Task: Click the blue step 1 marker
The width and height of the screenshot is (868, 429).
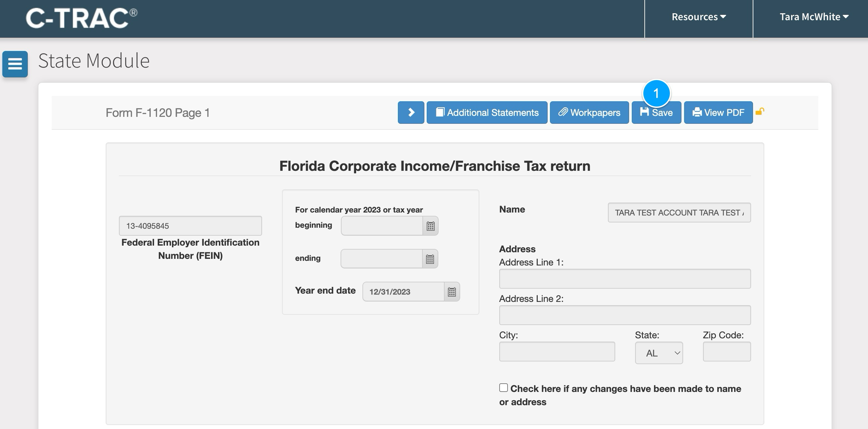Action: tap(656, 93)
